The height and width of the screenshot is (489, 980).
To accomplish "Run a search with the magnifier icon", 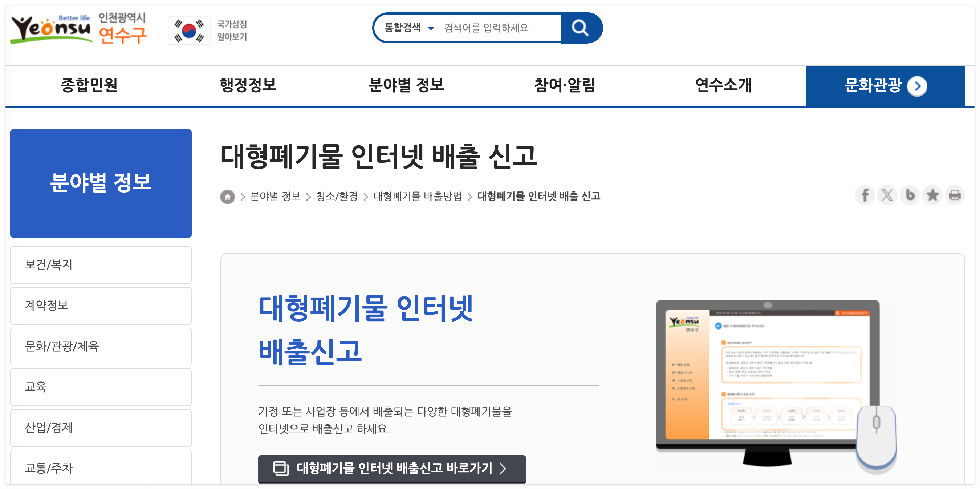I will (x=580, y=27).
